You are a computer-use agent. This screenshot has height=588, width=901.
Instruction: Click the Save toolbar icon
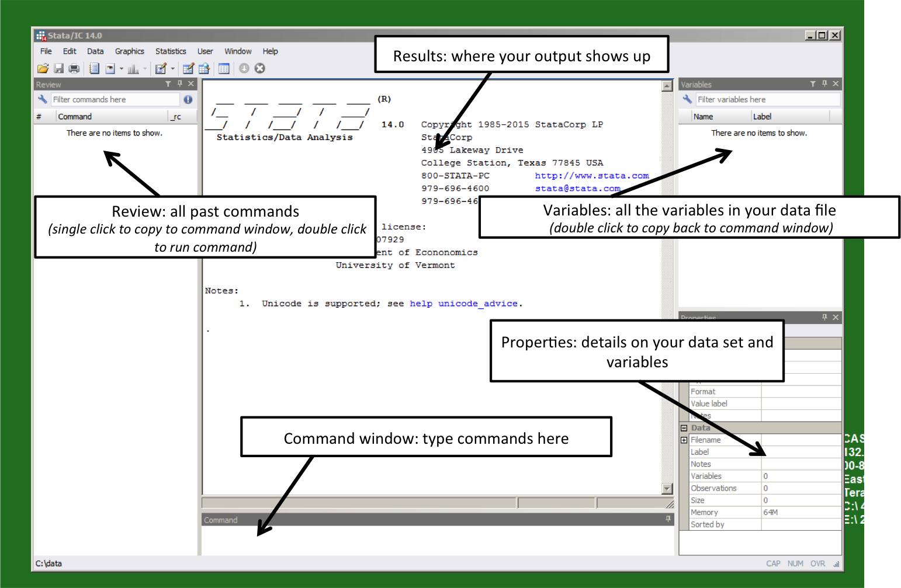pos(58,69)
